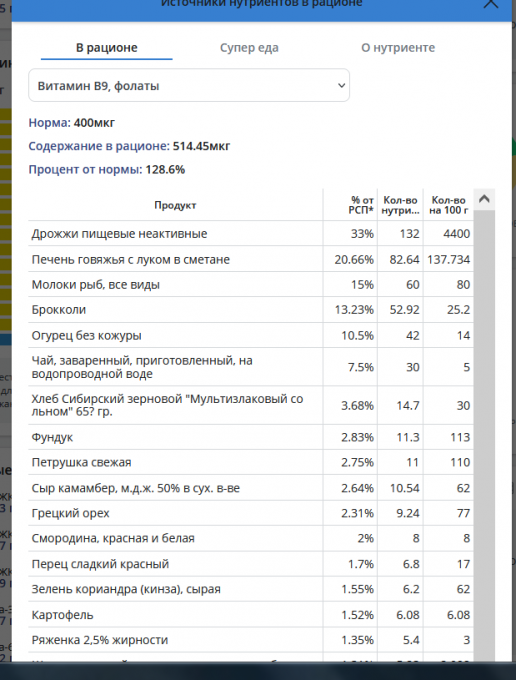
Task: Select the 'Огурец без кожуры' row
Action: [251, 335]
